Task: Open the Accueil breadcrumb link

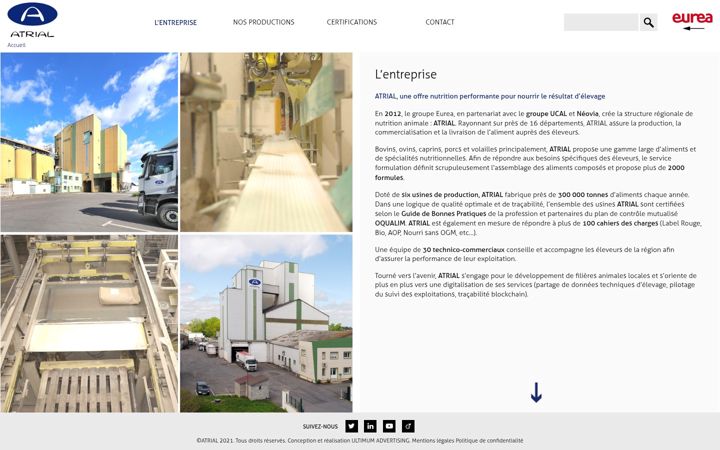Action: pos(17,45)
